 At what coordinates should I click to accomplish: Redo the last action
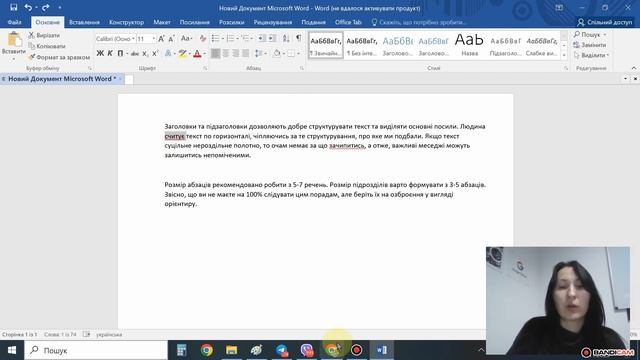[45, 7]
